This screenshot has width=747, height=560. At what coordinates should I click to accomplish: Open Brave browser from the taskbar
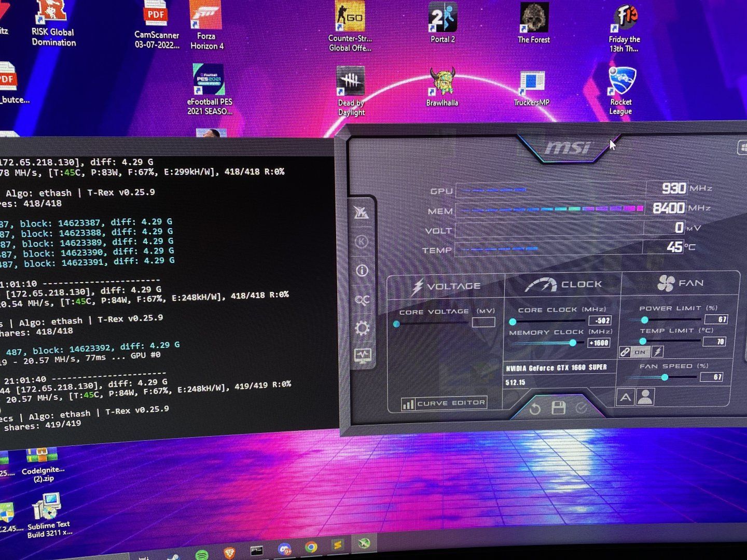tap(229, 553)
